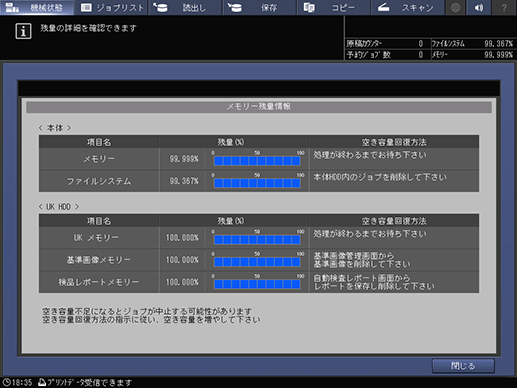
Task: Click the 空き容量回復方法 header in 本体 table
Action: (394, 142)
